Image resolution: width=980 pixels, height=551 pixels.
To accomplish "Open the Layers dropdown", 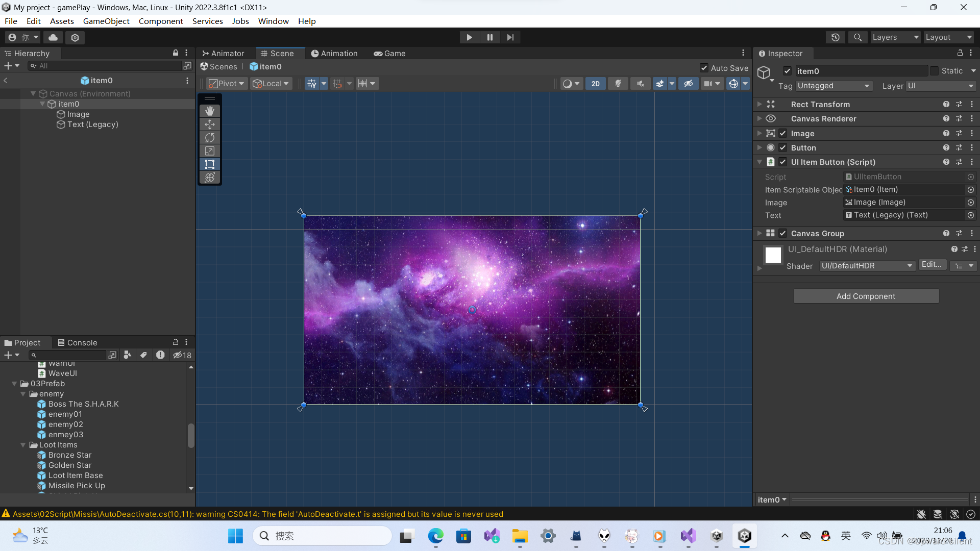I will coord(895,37).
